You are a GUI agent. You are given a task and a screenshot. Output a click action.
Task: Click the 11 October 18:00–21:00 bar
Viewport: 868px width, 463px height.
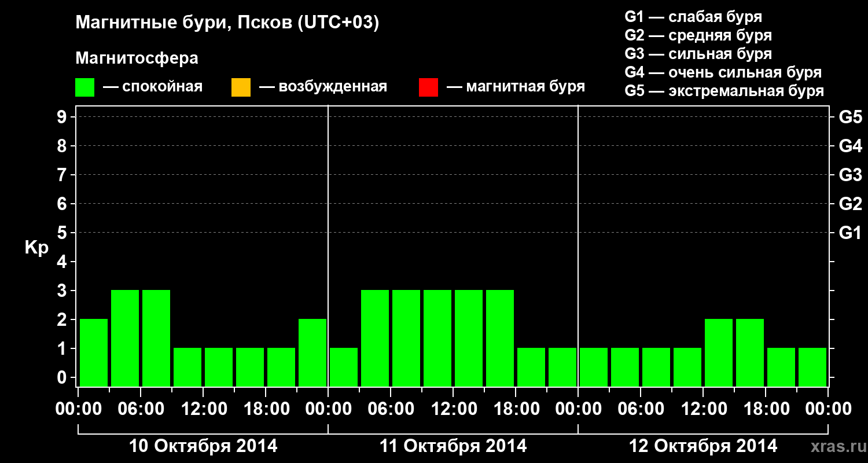click(531, 367)
